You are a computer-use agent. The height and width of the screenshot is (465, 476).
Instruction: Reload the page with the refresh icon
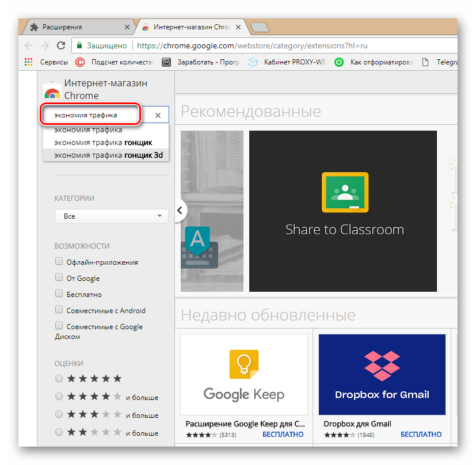61,45
